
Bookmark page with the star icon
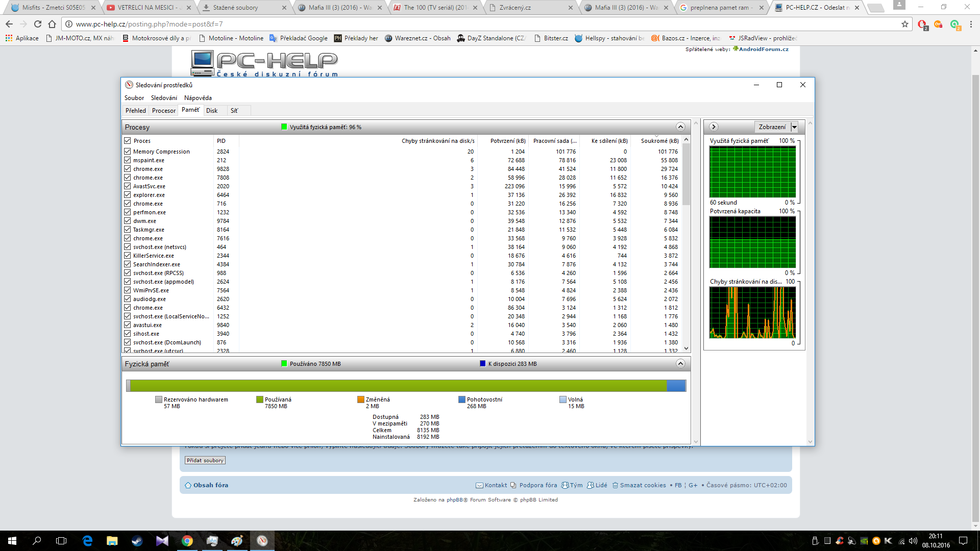[x=904, y=24]
